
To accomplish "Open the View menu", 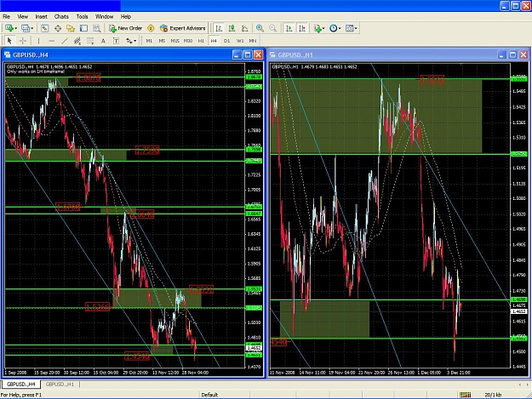I will (x=23, y=17).
